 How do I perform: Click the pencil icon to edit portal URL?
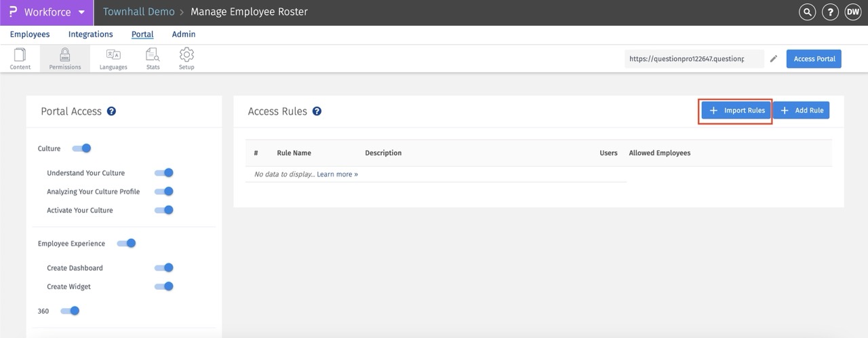pos(774,59)
